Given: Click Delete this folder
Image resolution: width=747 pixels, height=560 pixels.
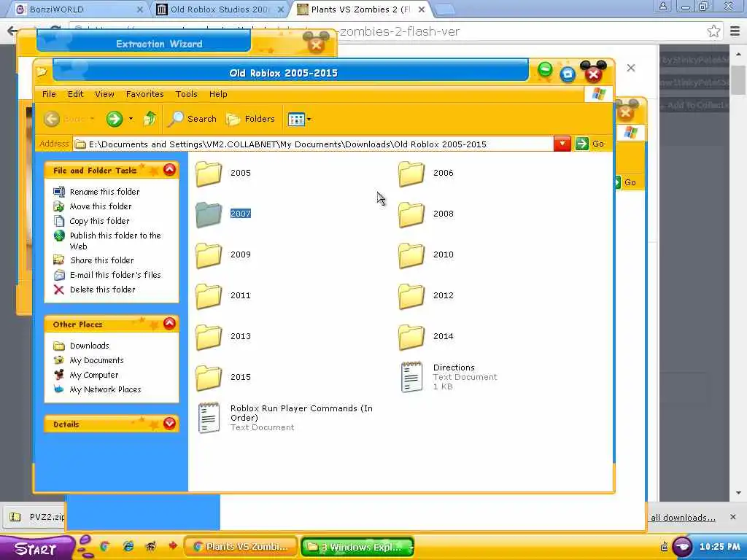Looking at the screenshot, I should click(x=102, y=289).
